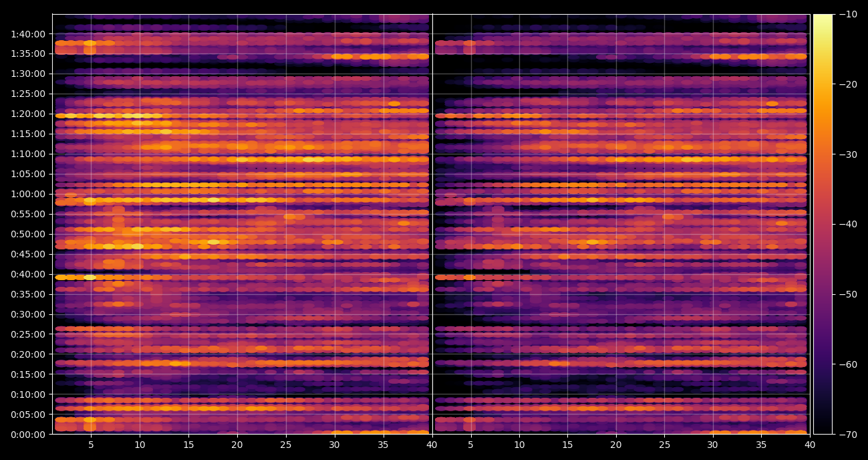Select the 0:20:00 time label
The height and width of the screenshot is (460, 868).
click(29, 355)
